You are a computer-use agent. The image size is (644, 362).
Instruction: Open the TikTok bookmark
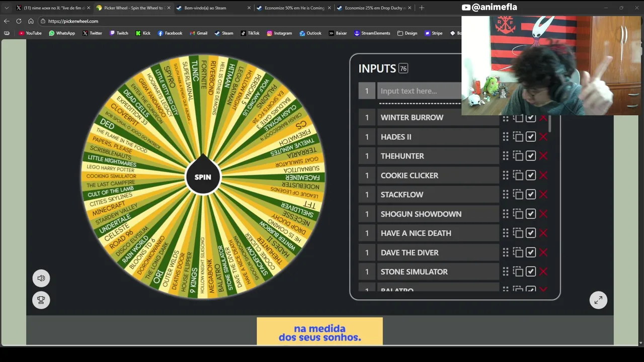(x=250, y=33)
